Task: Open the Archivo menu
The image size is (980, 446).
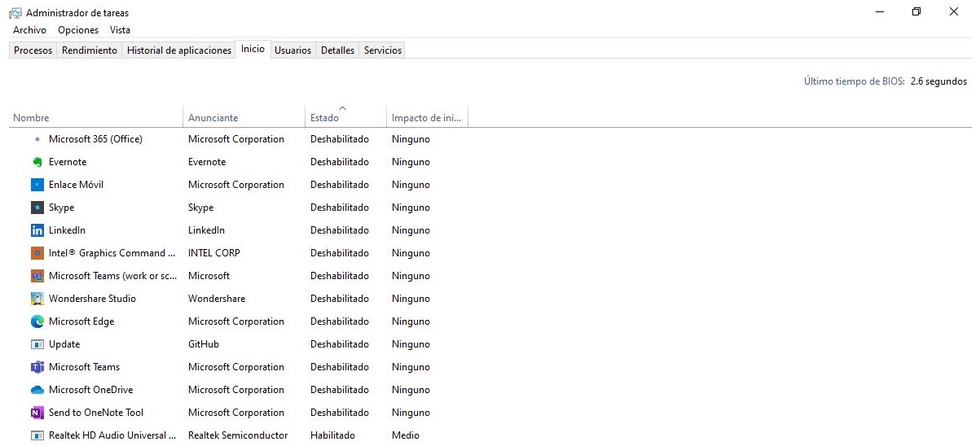Action: coord(29,30)
